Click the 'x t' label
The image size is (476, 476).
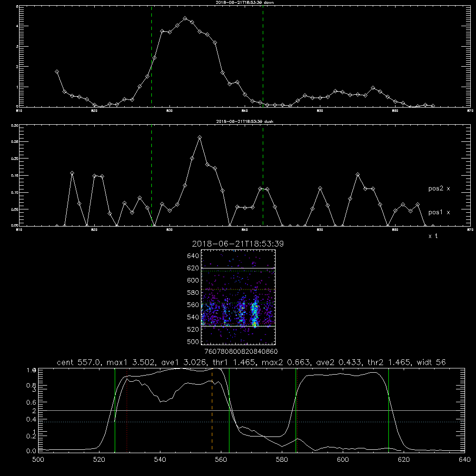point(433,236)
